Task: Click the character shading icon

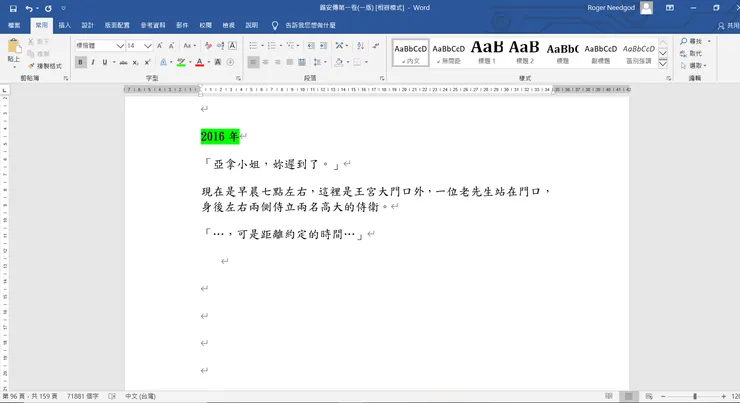Action: (218, 62)
